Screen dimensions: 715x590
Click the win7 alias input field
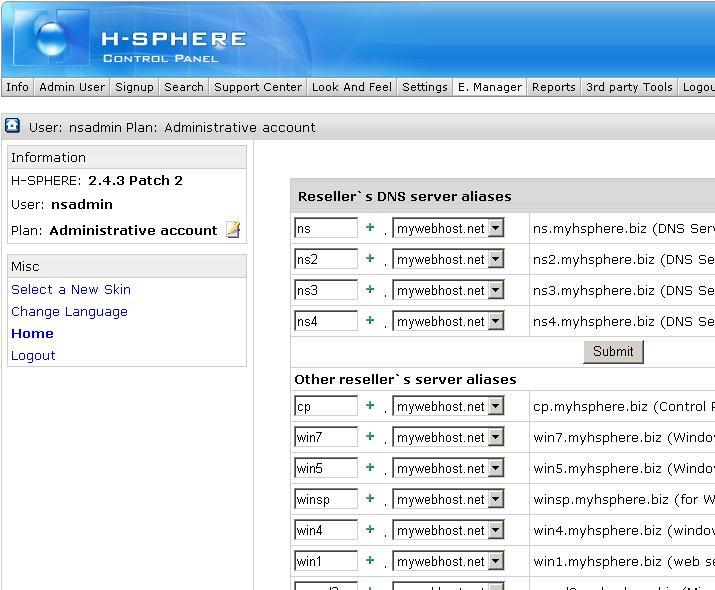326,436
